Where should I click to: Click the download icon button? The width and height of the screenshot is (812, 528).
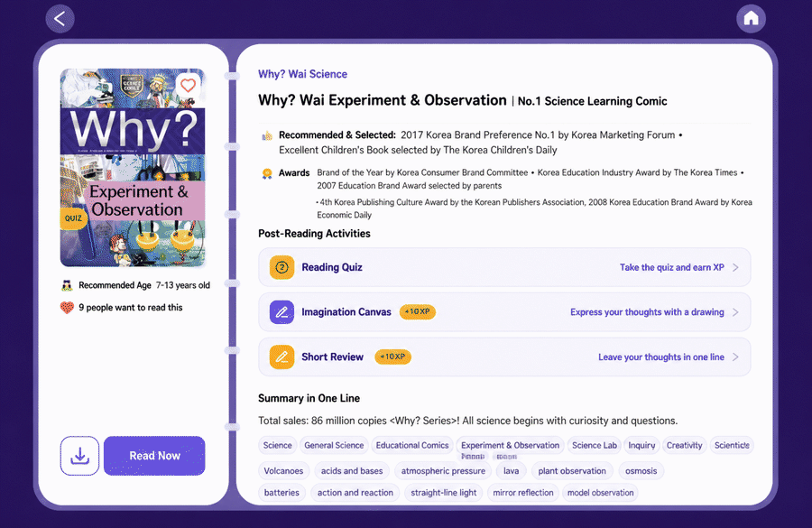[79, 456]
